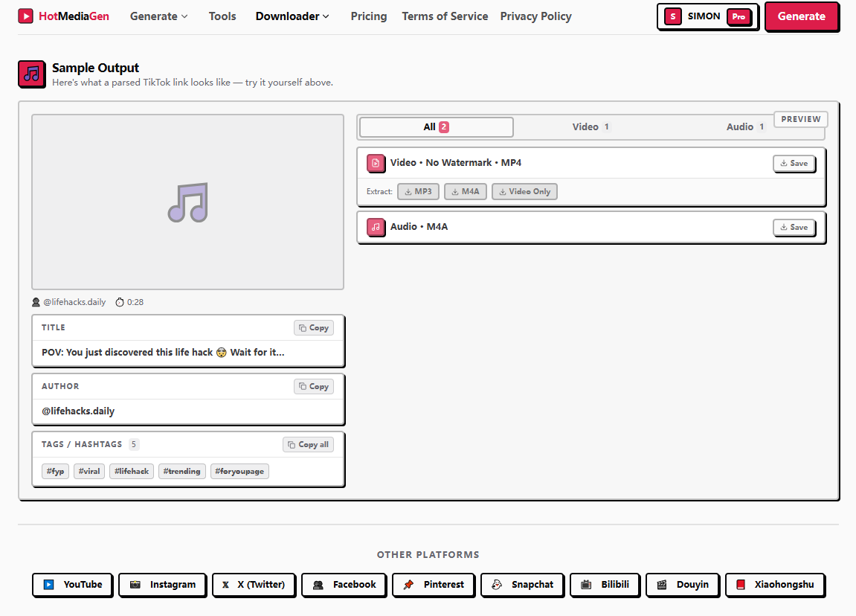The width and height of the screenshot is (856, 616).
Task: Click the Xiaohongshu red book icon
Action: (x=741, y=584)
